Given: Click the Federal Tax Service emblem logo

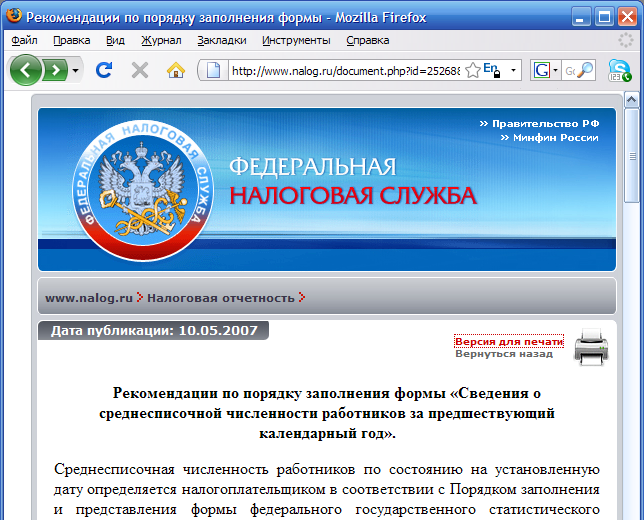Looking at the screenshot, I should click(143, 190).
